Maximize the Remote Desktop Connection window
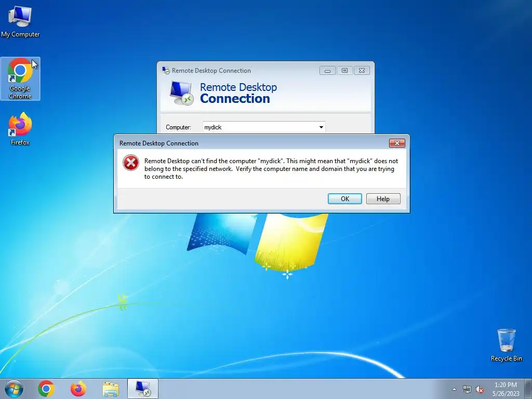The height and width of the screenshot is (399, 532). coord(345,71)
